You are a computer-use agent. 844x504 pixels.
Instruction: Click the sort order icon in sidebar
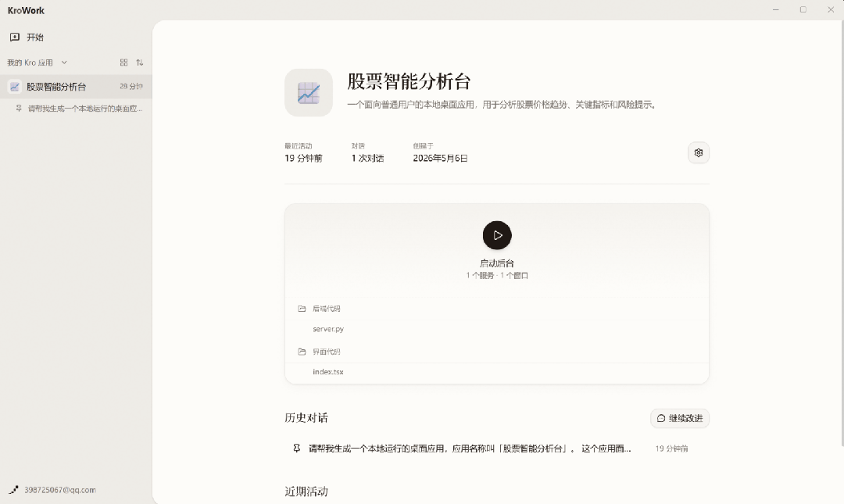pos(140,63)
